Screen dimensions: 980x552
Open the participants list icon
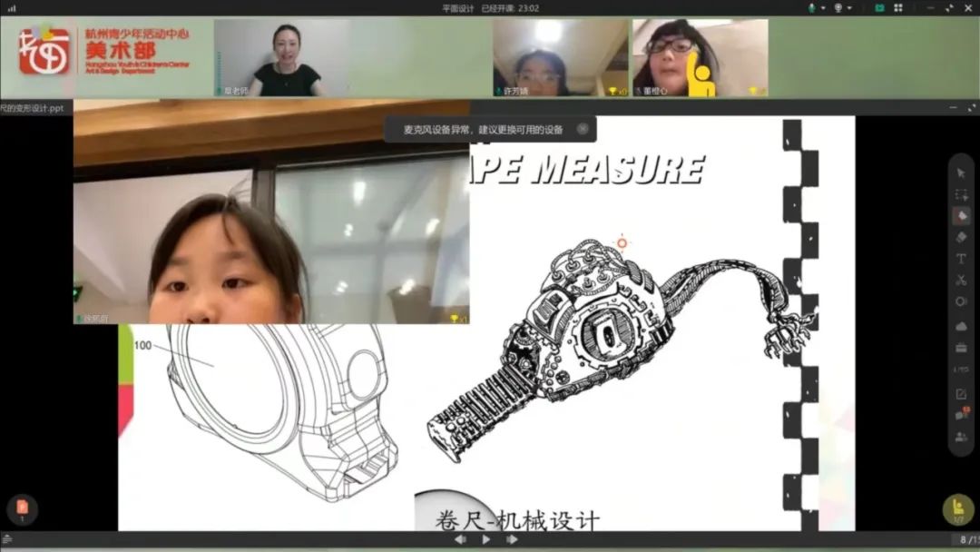(x=961, y=437)
